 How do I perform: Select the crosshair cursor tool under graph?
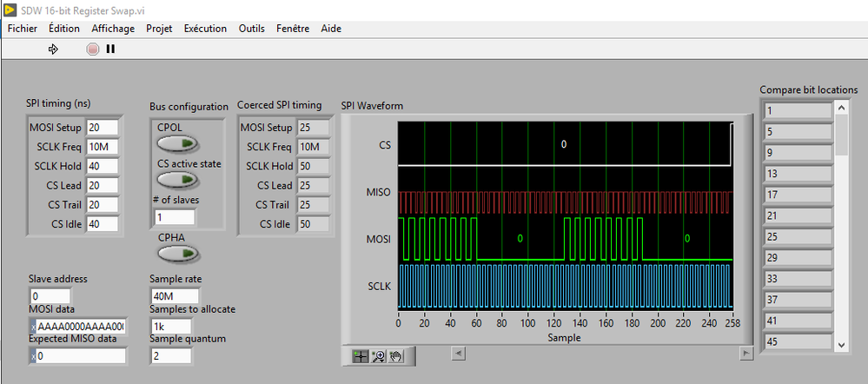[x=360, y=355]
